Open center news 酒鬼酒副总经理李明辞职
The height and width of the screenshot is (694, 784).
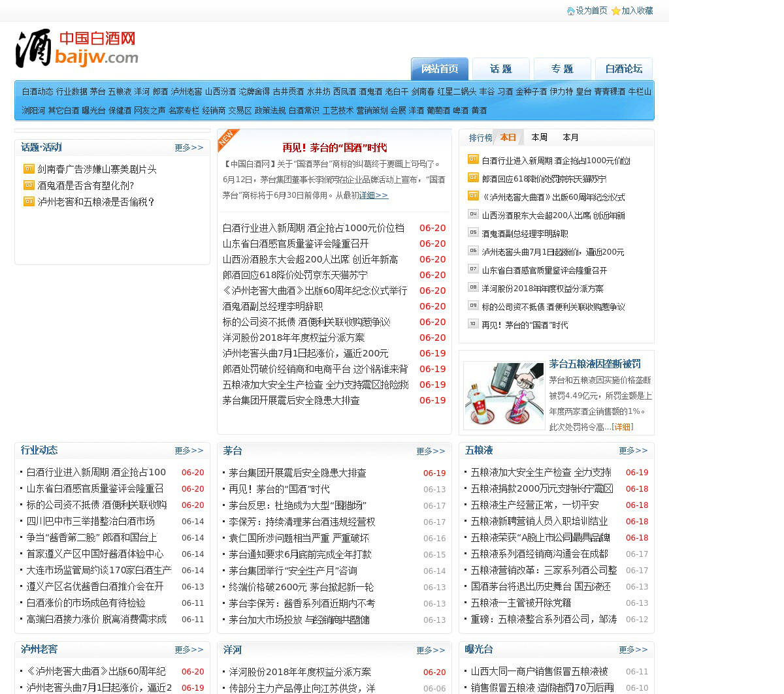pos(272,306)
